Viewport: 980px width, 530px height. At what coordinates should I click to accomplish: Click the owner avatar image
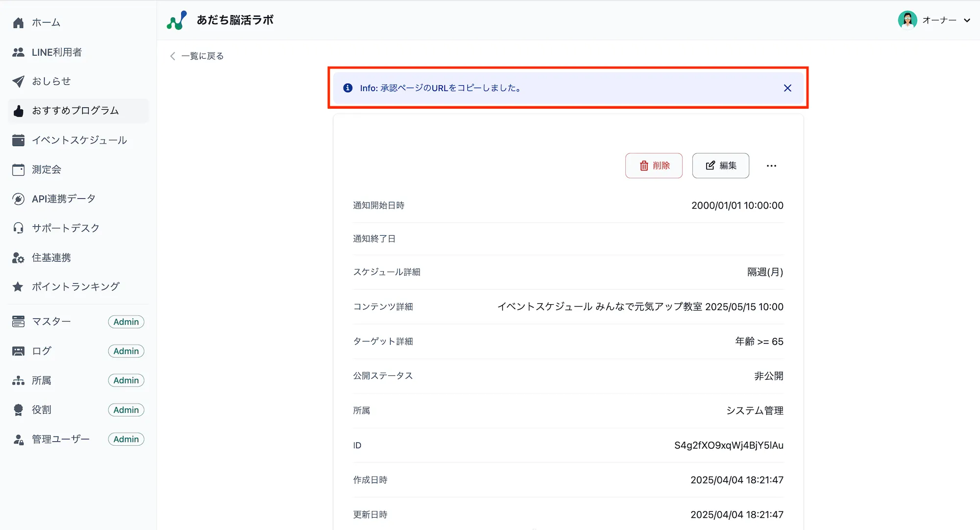pos(908,20)
